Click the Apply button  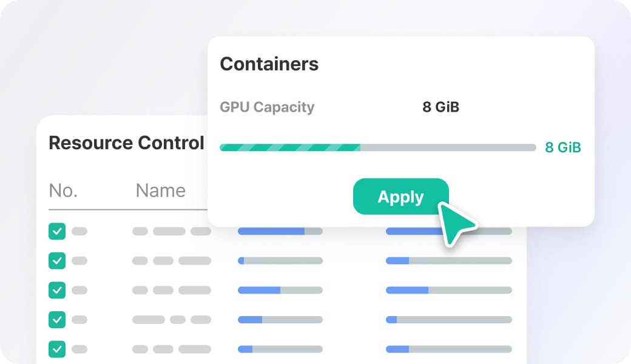[400, 197]
